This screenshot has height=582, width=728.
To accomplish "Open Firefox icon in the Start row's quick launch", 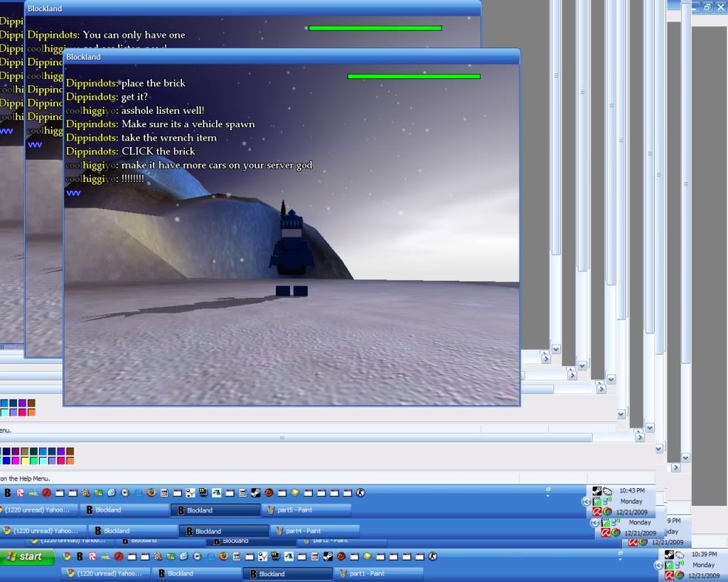I will point(223,556).
